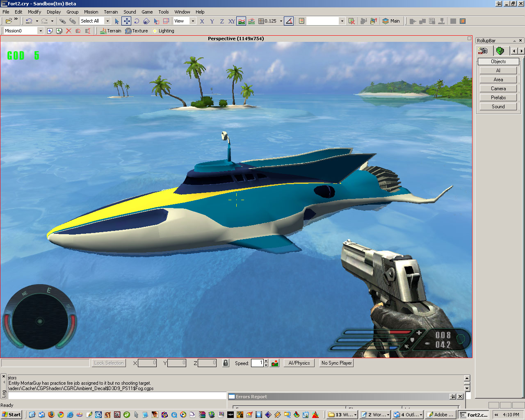Open the Mission menu

91,12
